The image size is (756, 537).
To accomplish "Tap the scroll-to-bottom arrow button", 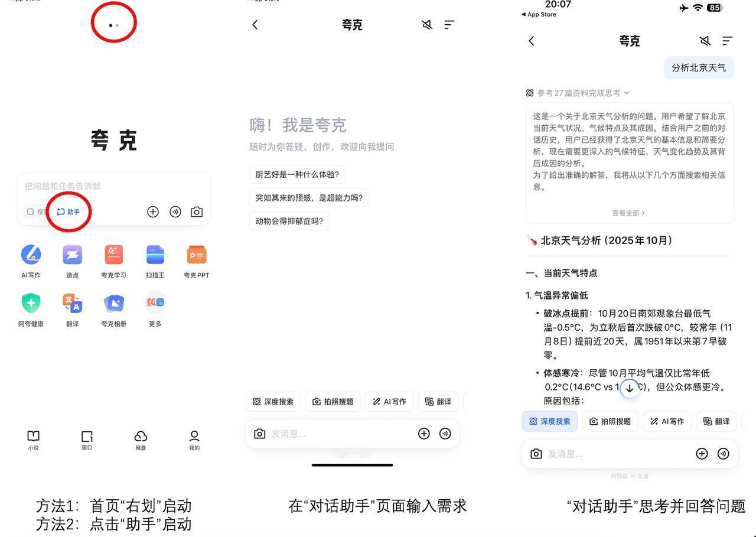I will tap(630, 388).
